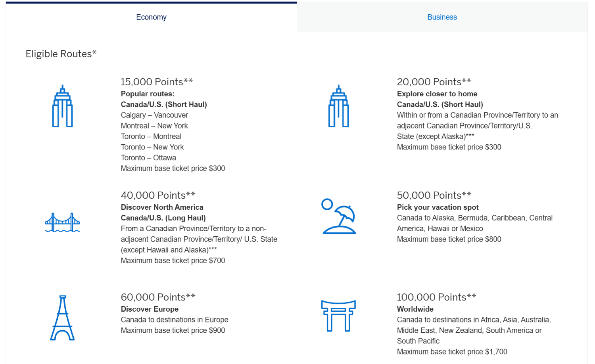Click the Eligible Routes heading
Viewport: 595px width, 364px height.
[x=61, y=54]
